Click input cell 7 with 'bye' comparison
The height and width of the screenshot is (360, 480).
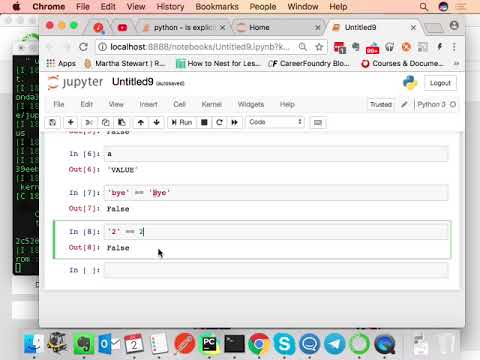point(276,193)
